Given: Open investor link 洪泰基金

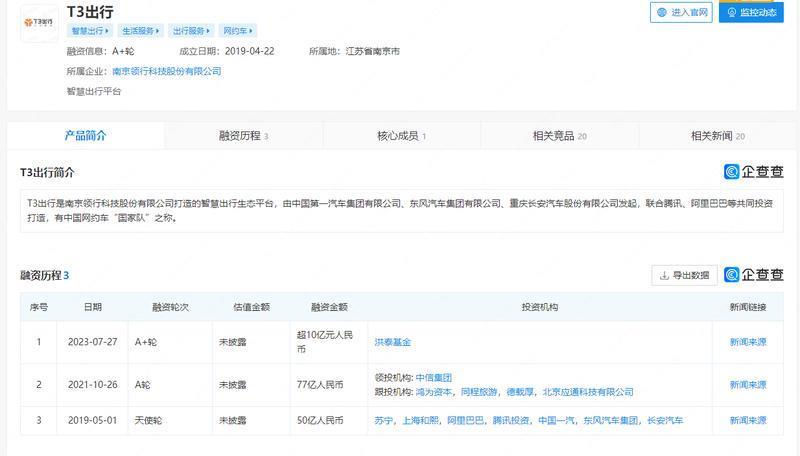Looking at the screenshot, I should point(392,342).
